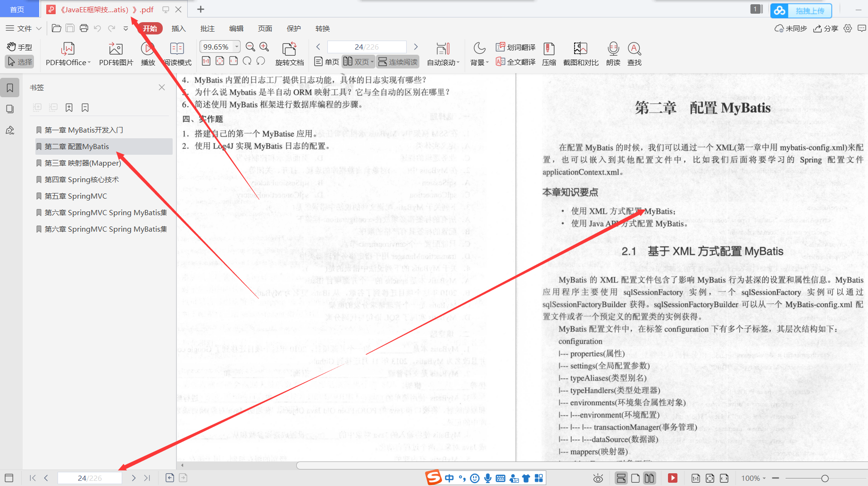Click the zoom out magnifier icon
Image resolution: width=868 pixels, height=486 pixels.
click(250, 47)
